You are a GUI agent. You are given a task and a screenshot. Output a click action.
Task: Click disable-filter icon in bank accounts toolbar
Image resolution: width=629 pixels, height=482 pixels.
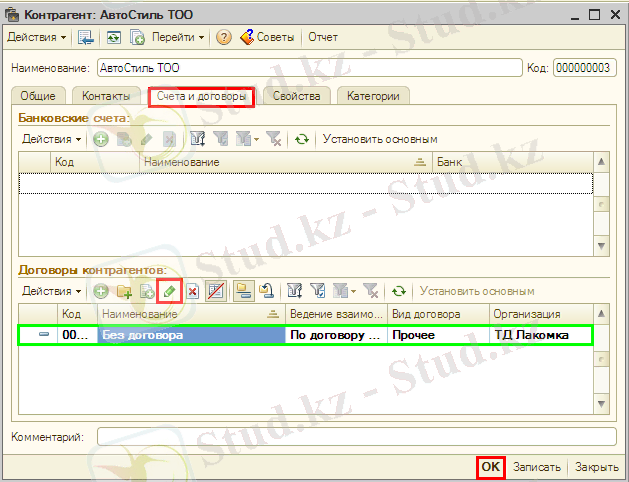[x=274, y=139]
